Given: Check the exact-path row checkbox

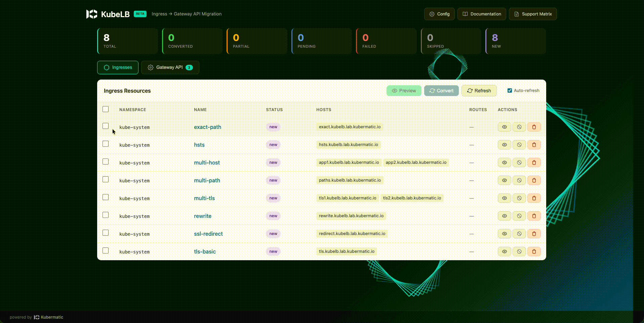Looking at the screenshot, I should pos(105,126).
